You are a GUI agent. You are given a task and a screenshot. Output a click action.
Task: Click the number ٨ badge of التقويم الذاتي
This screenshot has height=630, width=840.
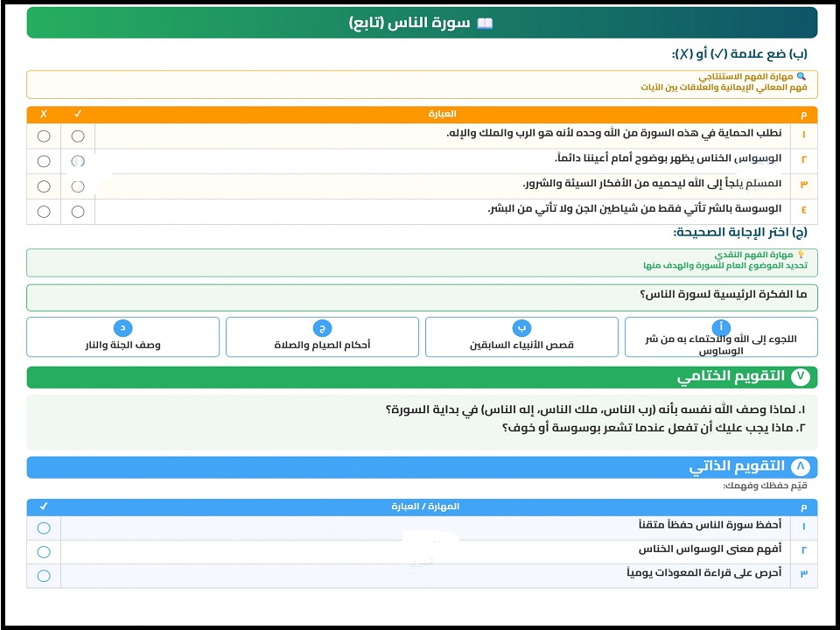(x=801, y=467)
